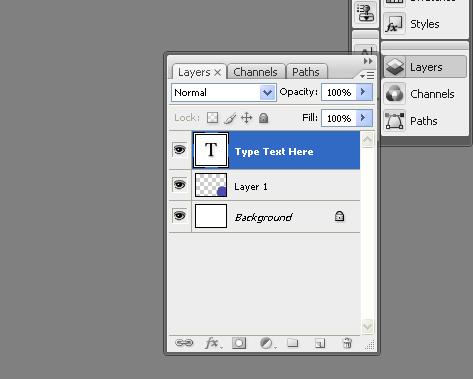Open Channels panel in dock

(x=425, y=94)
